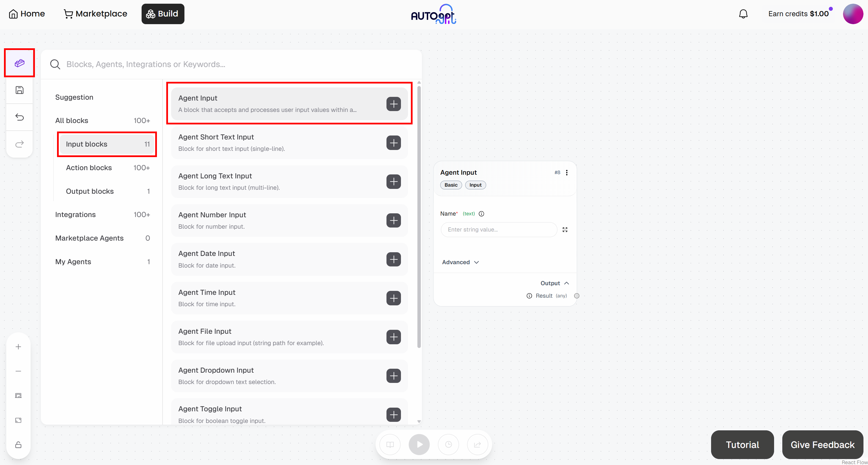This screenshot has height=465, width=868.
Task: Zoom into the canvas with the plus icon
Action: (x=18, y=346)
